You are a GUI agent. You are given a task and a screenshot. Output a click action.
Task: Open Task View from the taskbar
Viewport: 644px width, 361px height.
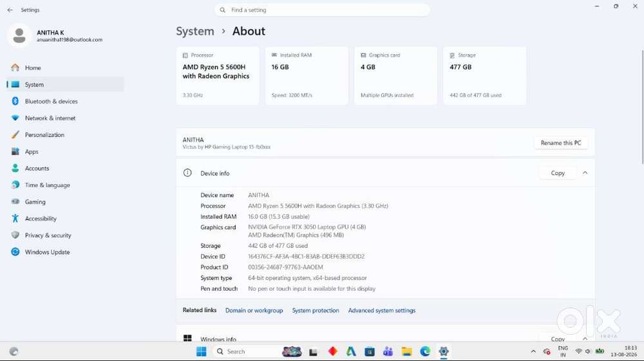(x=314, y=352)
